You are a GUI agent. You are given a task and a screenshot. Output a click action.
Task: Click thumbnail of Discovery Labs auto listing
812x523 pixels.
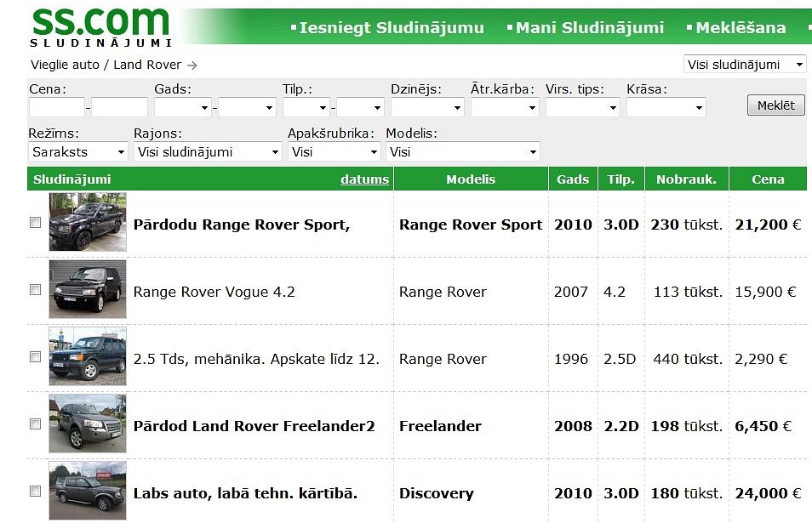click(88, 491)
